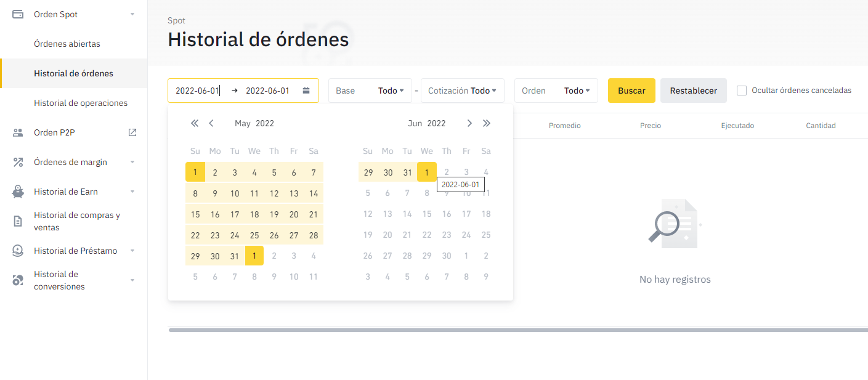The image size is (868, 380).
Task: Open Órdenes abiertas in sidebar
Action: pyautogui.click(x=67, y=44)
